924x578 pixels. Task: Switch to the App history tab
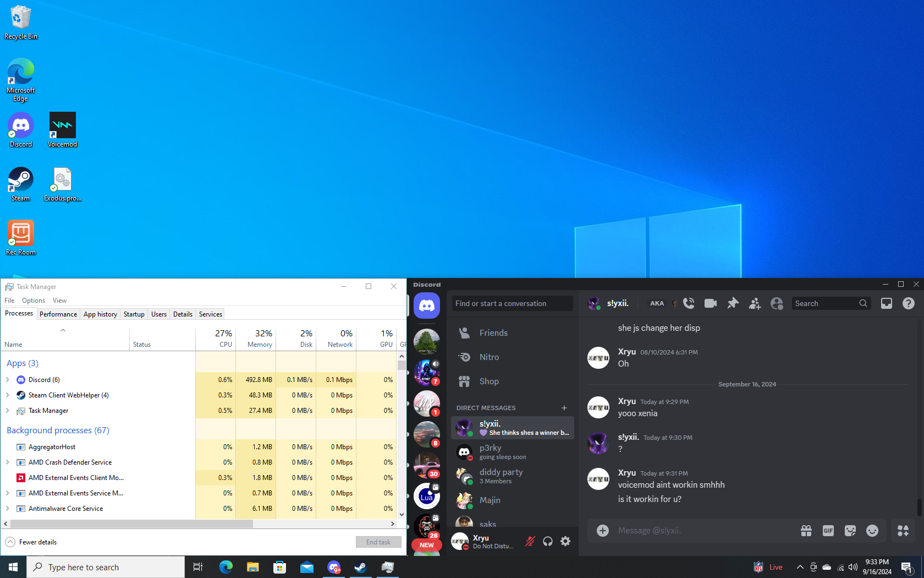[x=100, y=314]
